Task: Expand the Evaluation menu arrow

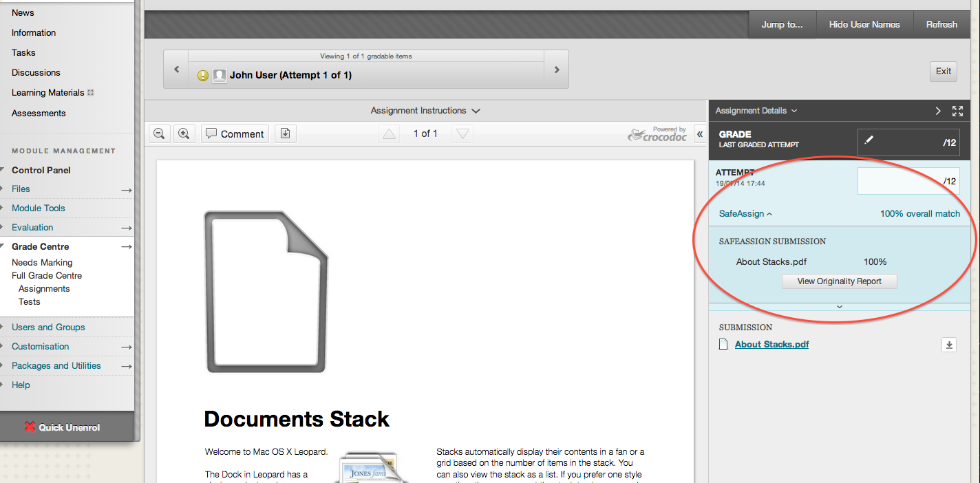Action: (x=127, y=228)
